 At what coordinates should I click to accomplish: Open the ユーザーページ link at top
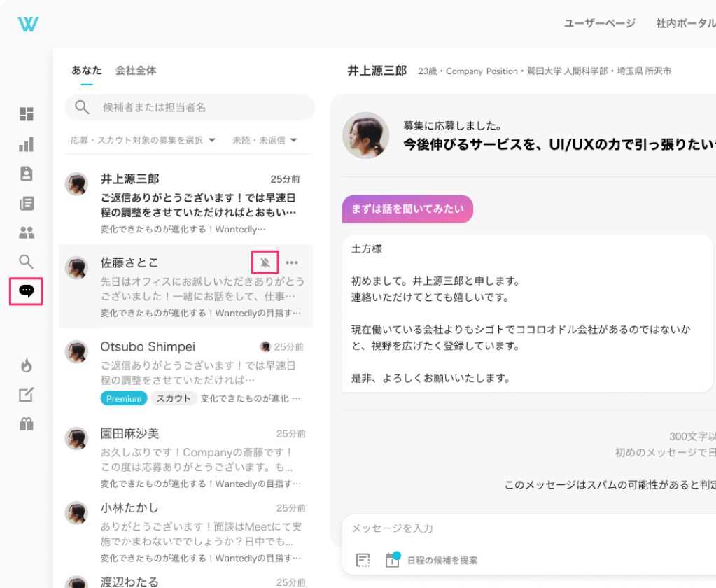pos(598,23)
